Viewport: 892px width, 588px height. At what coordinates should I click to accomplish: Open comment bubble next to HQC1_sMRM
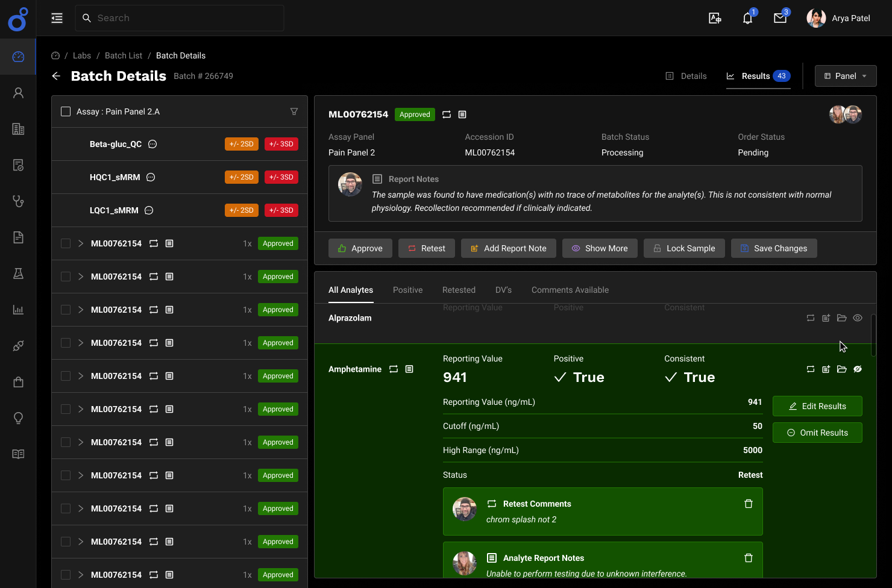pos(151,177)
